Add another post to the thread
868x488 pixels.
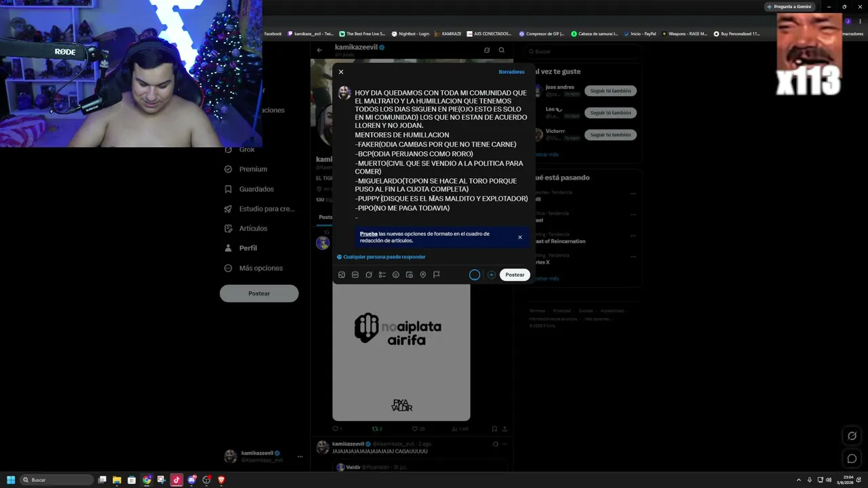tap(492, 274)
